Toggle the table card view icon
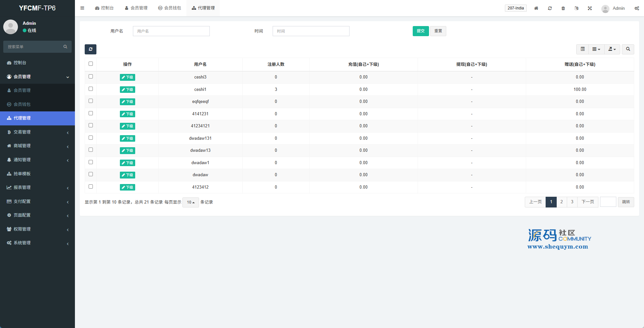 click(582, 49)
